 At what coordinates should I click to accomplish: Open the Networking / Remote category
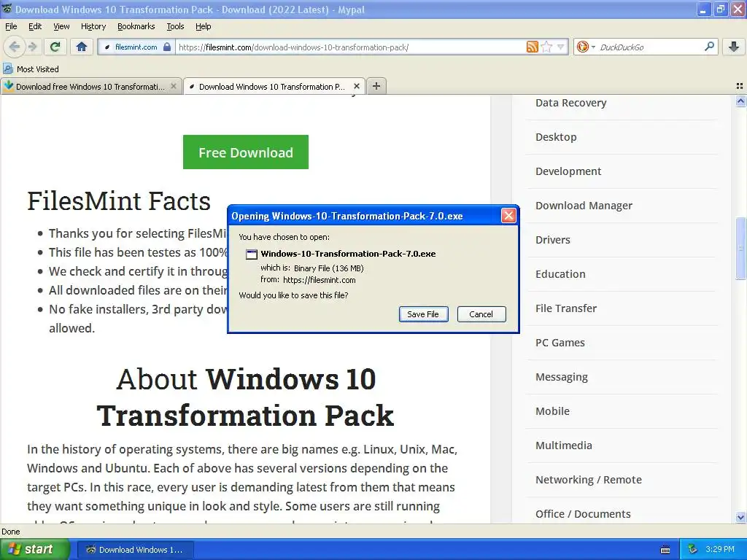589,480
